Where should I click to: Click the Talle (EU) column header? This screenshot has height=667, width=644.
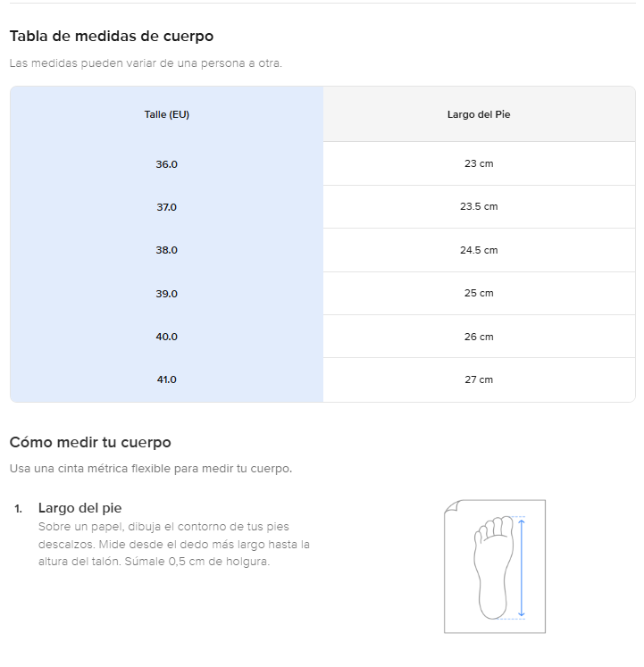click(167, 114)
